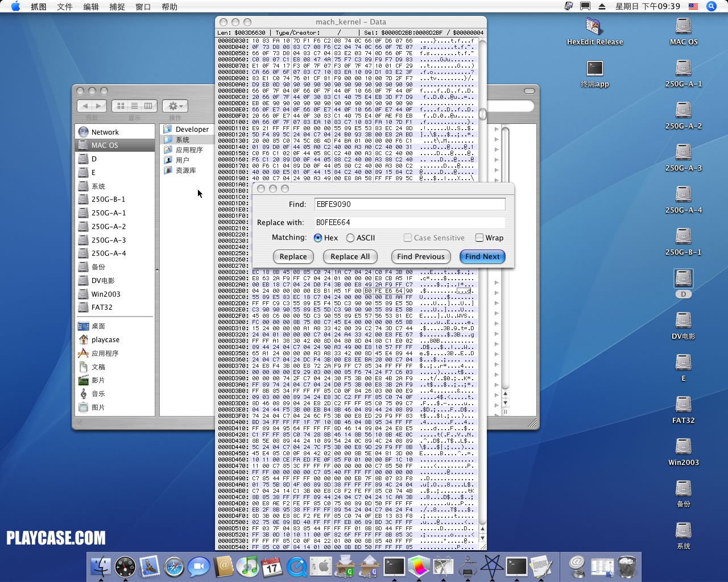Viewport: 728px width, 582px height.
Task: Enable the Wrap checkbox
Action: tap(479, 238)
